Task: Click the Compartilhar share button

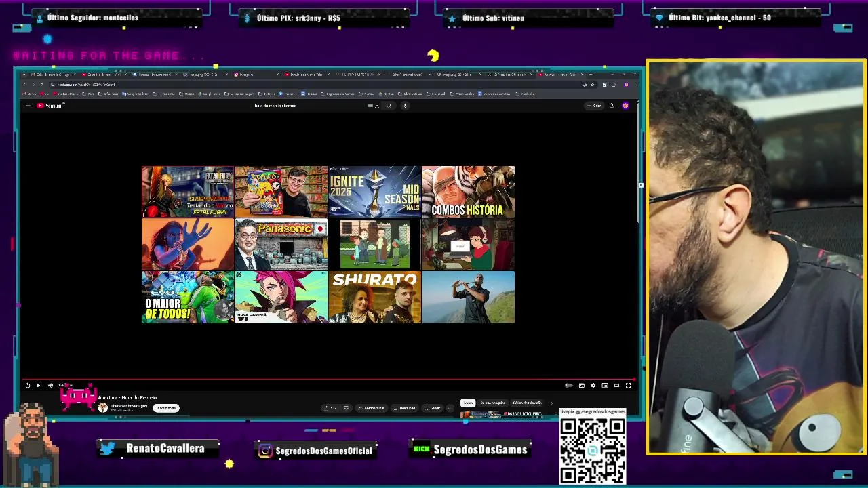Action: pyautogui.click(x=372, y=408)
